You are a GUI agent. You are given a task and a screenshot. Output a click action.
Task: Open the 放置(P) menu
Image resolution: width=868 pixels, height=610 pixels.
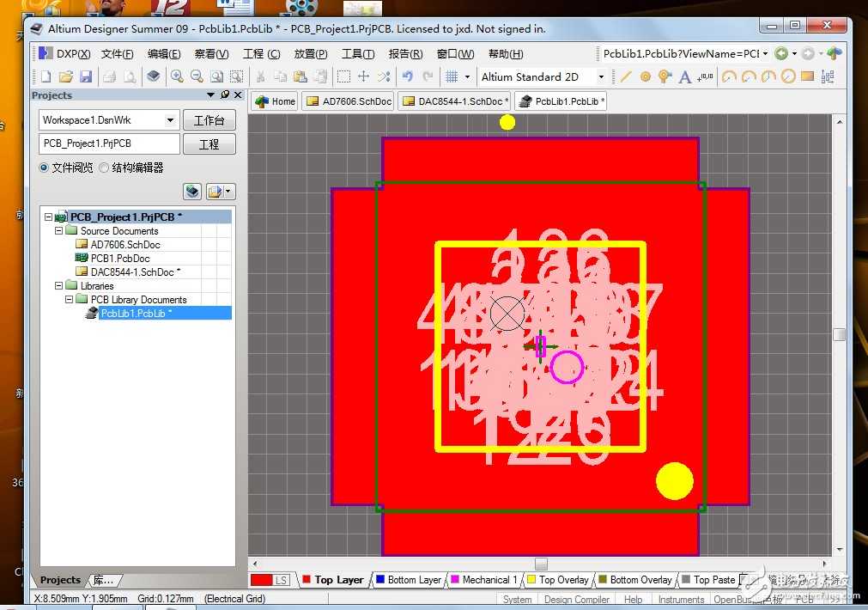pyautogui.click(x=310, y=53)
